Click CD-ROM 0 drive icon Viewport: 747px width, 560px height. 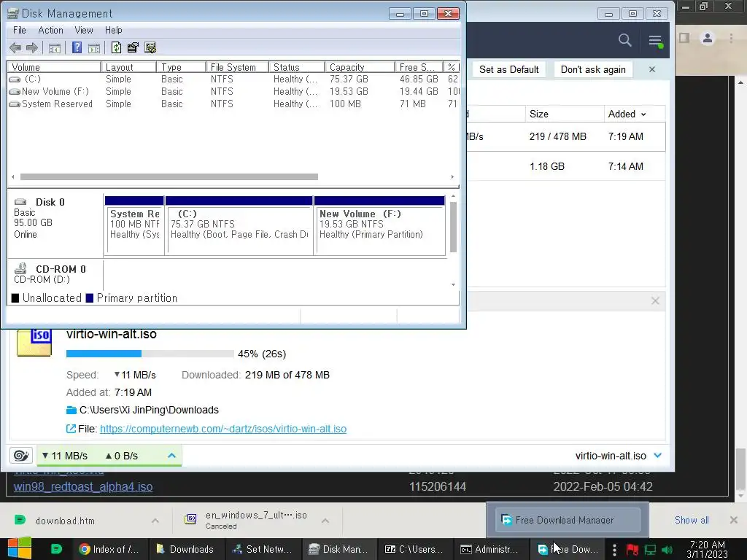click(x=20, y=268)
